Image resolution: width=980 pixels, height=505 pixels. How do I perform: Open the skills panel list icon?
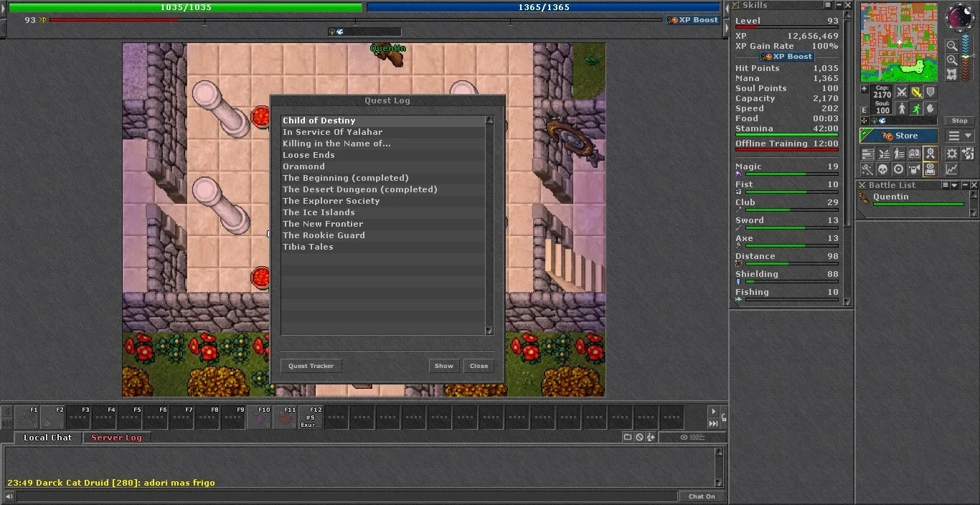868,154
